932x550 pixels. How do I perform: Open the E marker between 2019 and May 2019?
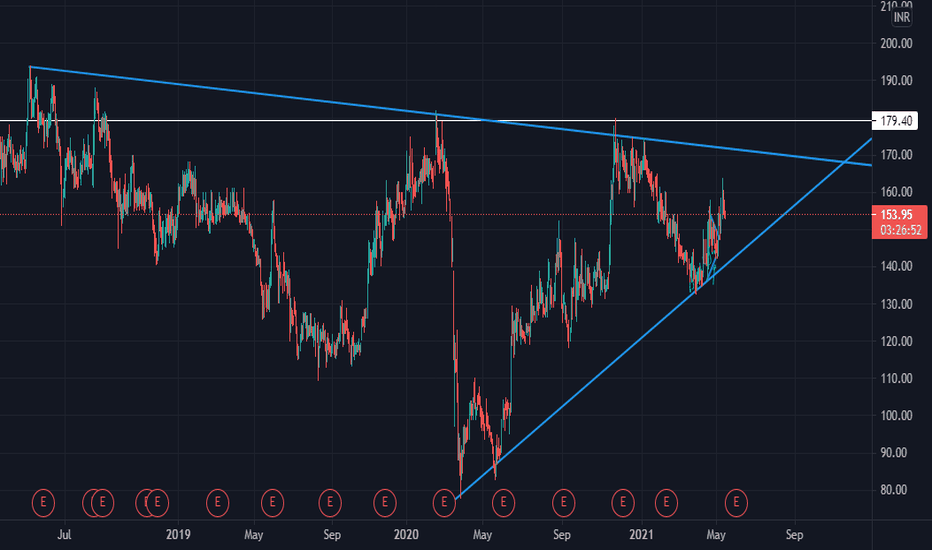[x=218, y=503]
